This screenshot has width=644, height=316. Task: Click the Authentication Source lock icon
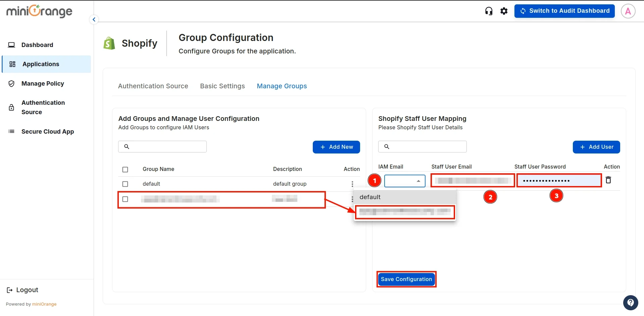point(11,107)
